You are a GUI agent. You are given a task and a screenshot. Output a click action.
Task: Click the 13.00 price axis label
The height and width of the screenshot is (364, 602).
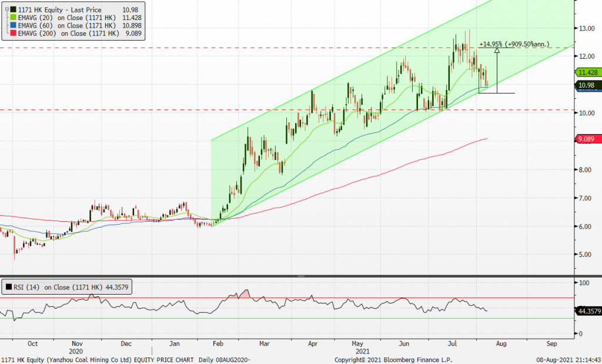tap(587, 28)
